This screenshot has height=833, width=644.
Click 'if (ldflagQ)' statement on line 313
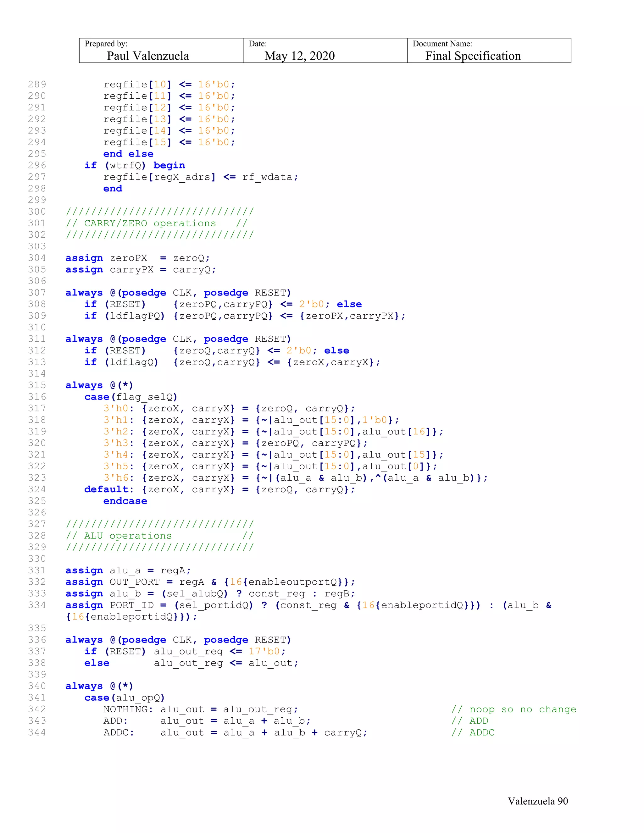232,362
